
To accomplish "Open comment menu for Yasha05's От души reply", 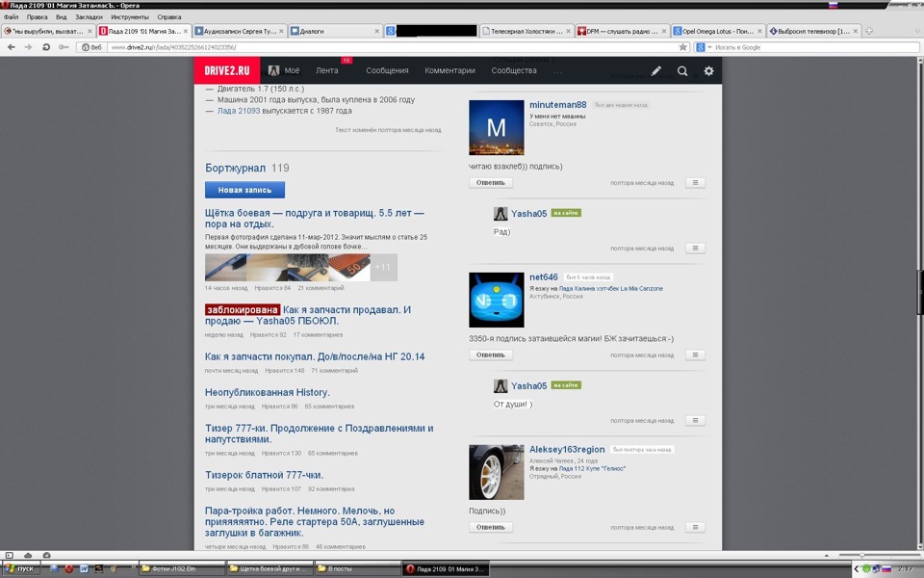I will pos(695,421).
